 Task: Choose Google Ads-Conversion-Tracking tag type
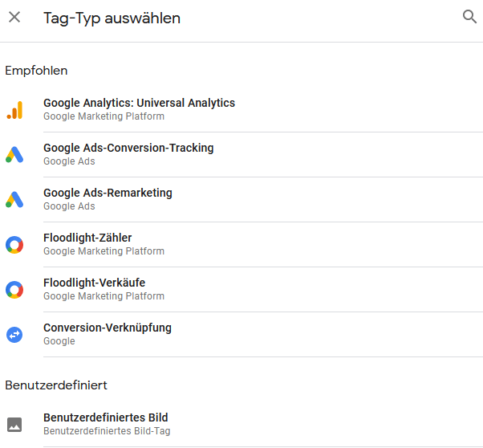click(128, 148)
